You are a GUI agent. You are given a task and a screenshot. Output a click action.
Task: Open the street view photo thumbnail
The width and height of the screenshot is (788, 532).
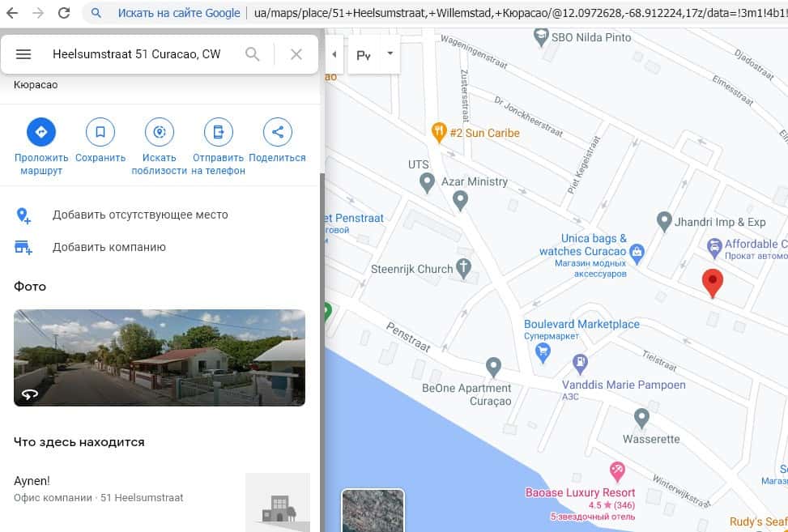160,357
